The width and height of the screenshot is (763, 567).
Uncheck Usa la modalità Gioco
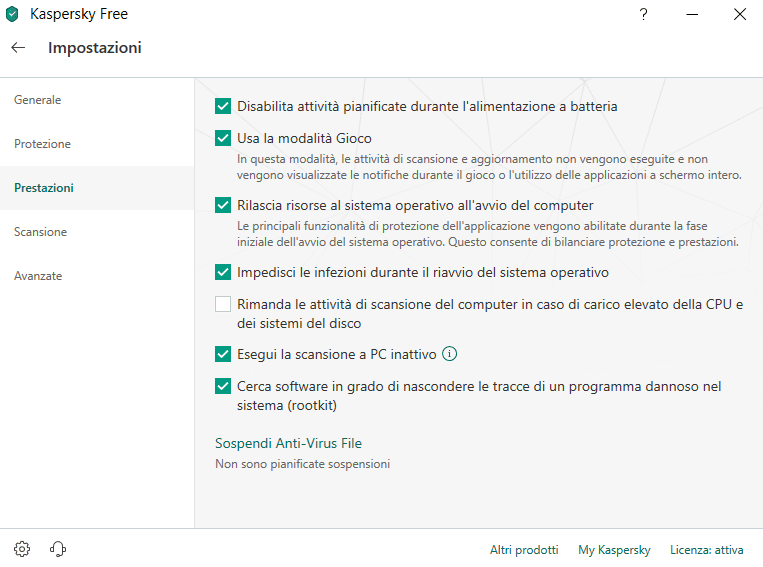click(223, 138)
